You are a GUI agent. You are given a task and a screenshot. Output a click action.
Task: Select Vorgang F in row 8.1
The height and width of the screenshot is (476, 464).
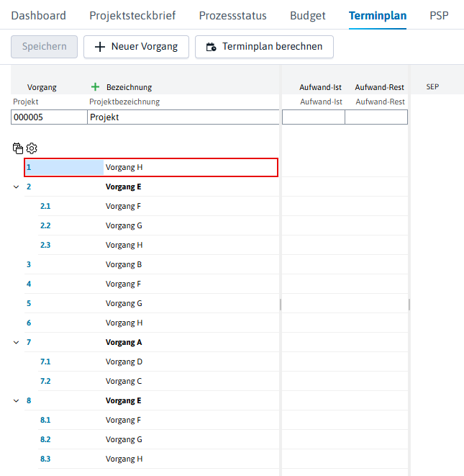123,420
